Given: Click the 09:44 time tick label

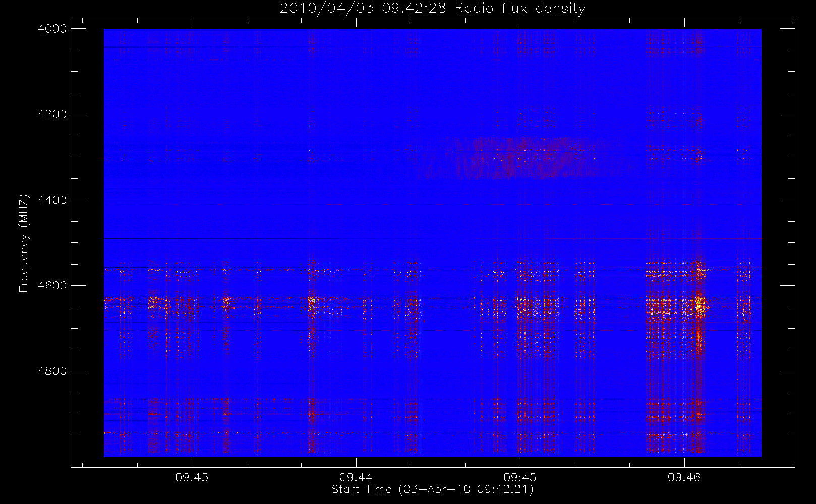Looking at the screenshot, I should pyautogui.click(x=356, y=477).
